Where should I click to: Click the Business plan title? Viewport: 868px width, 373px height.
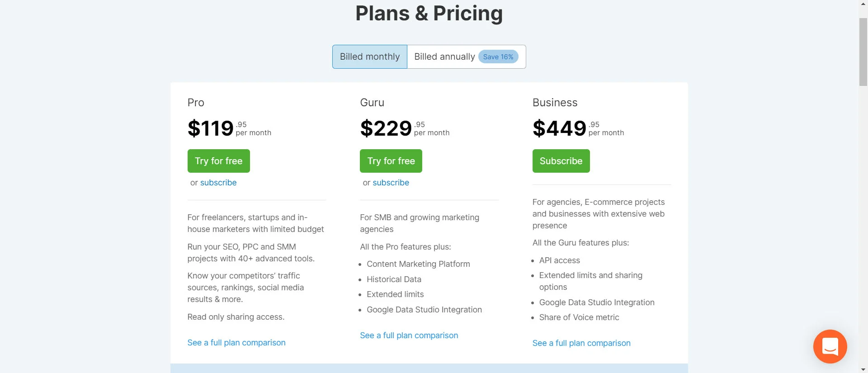click(x=555, y=103)
